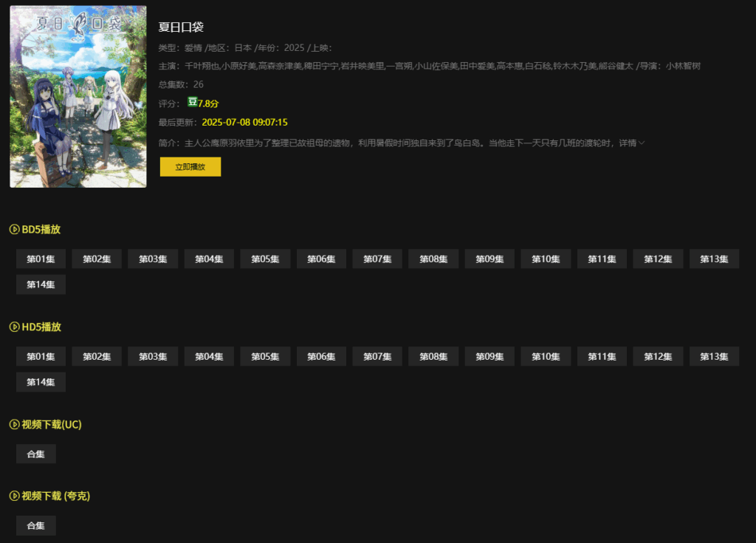Screen dimensions: 756x543
Task: Click the play icon beside 视频下载(UC)
Action: (15, 424)
